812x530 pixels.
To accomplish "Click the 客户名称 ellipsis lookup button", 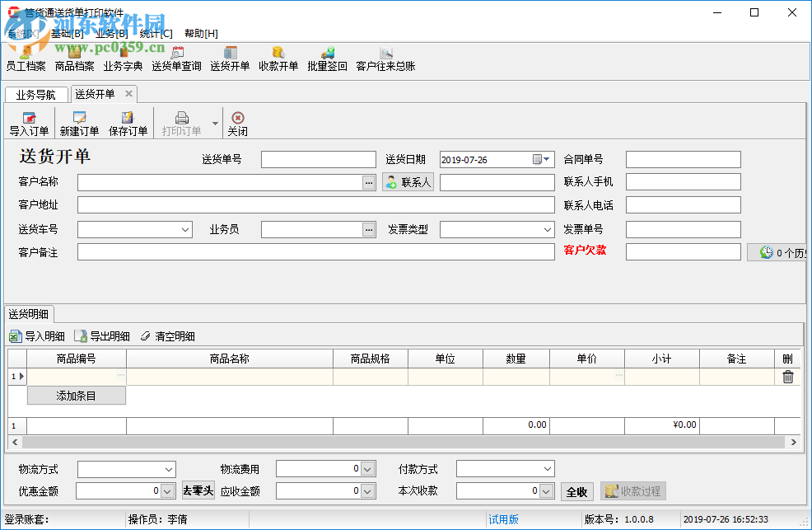I will tap(369, 182).
